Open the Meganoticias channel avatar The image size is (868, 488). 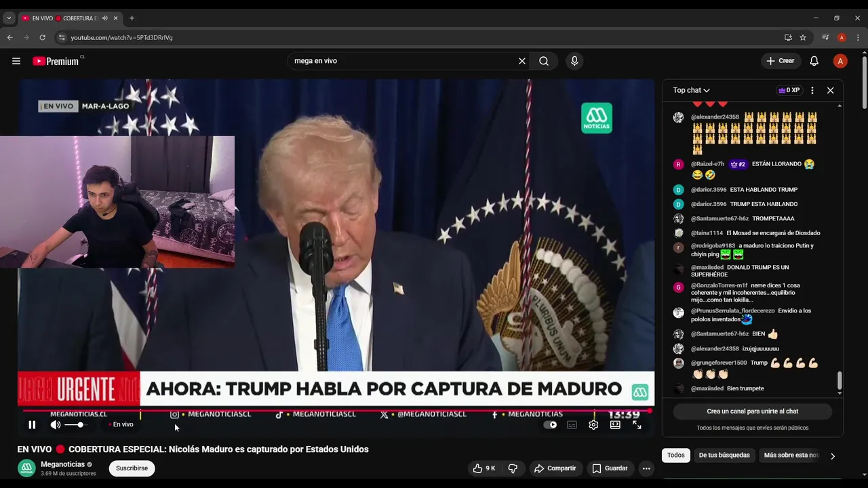pos(26,468)
